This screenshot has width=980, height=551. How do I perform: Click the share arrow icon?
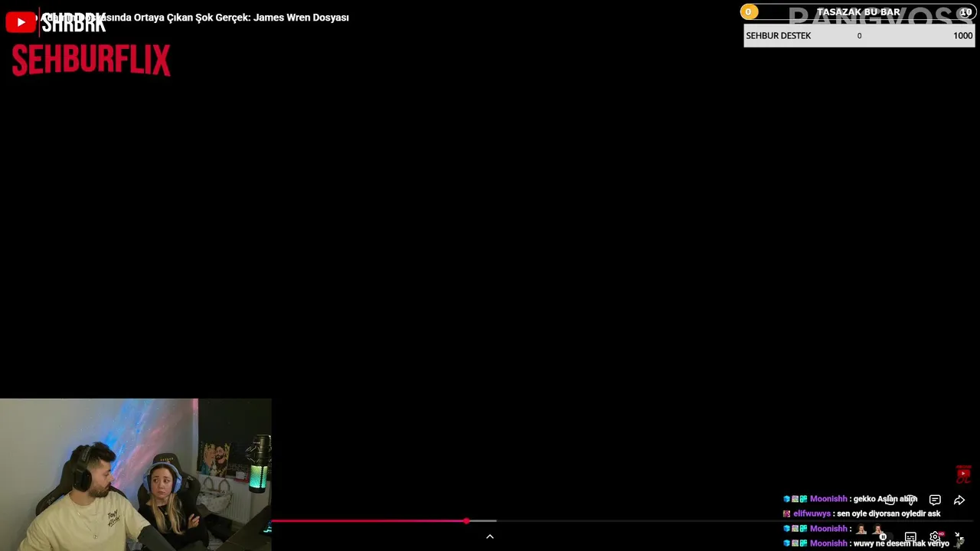click(959, 500)
